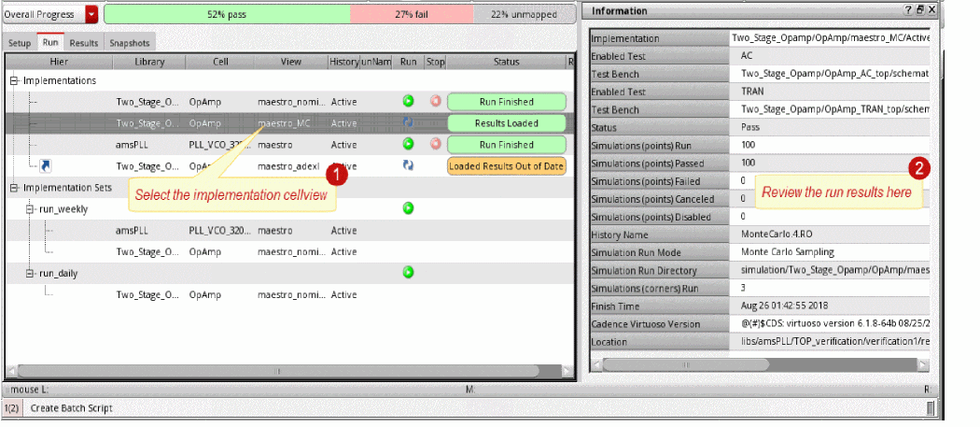Click the 27% fail progress segment
Screen dimensions: 980x427
coord(412,14)
